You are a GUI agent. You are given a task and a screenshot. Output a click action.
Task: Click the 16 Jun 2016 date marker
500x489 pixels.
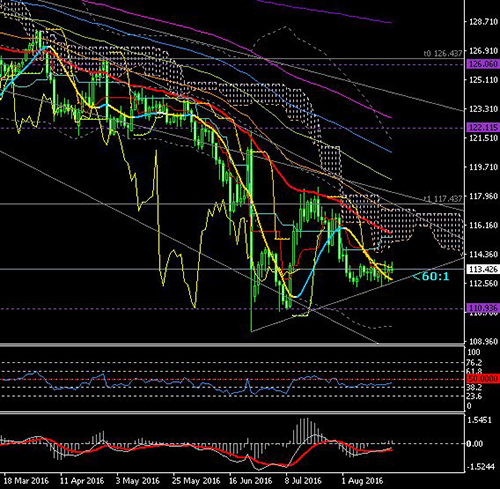(250, 481)
